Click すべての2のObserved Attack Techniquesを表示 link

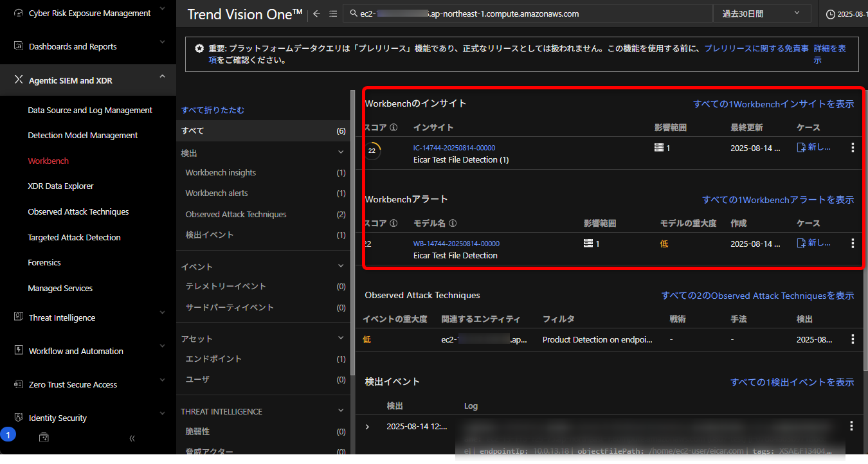758,296
